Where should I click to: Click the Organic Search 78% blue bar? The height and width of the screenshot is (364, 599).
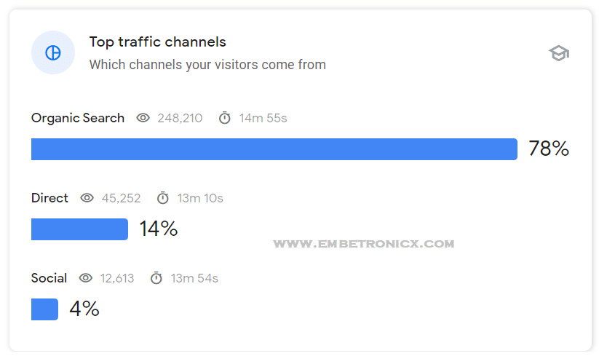274,149
